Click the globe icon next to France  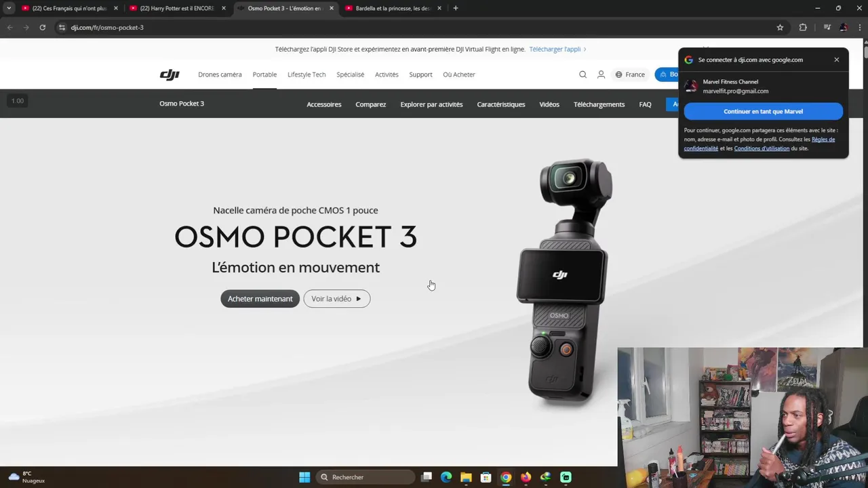[618, 75]
